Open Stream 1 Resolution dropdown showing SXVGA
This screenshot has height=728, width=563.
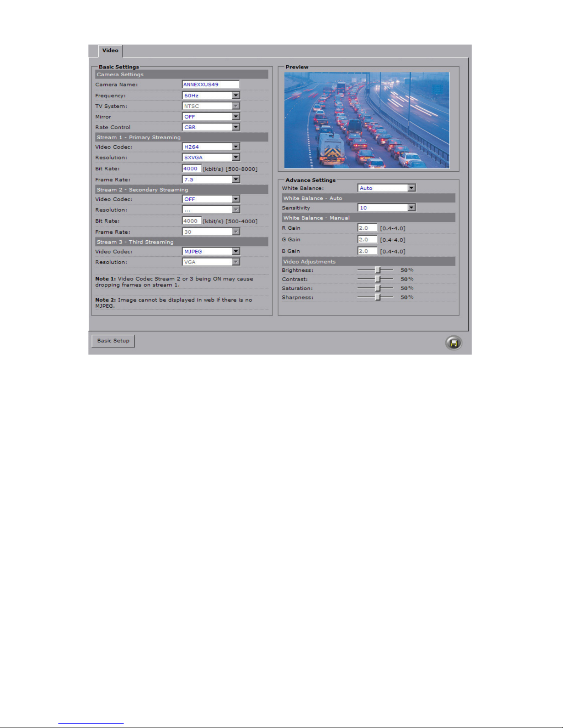point(211,158)
